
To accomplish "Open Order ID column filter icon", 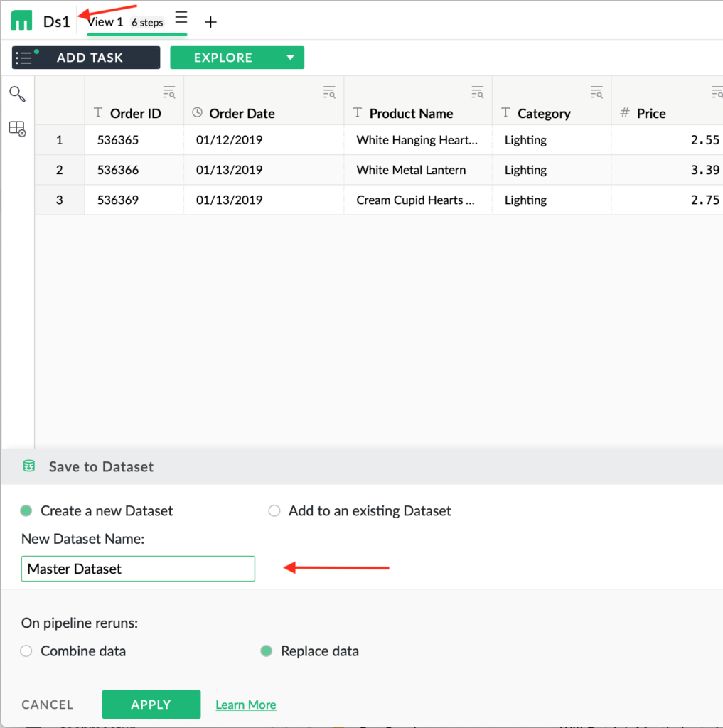I will pyautogui.click(x=169, y=92).
